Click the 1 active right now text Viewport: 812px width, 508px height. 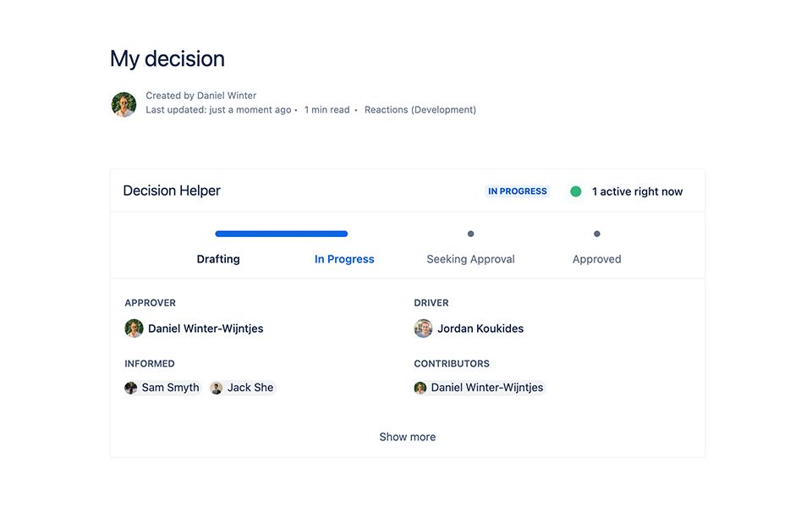(637, 191)
